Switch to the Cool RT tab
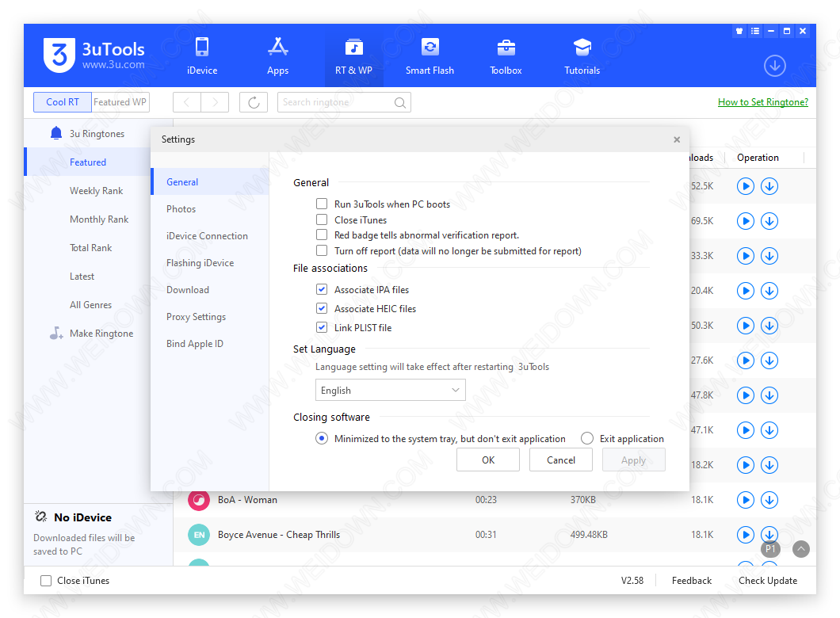840x618 pixels. 63,102
